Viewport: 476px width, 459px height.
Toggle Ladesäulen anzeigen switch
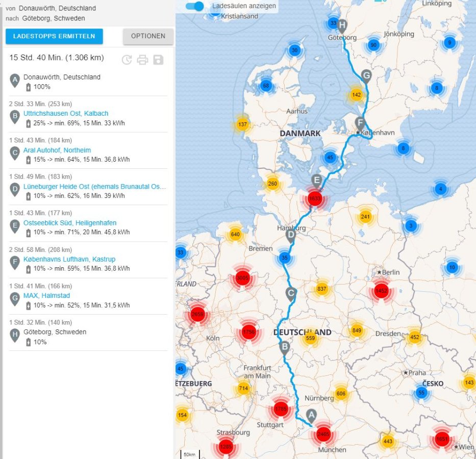[x=194, y=6]
